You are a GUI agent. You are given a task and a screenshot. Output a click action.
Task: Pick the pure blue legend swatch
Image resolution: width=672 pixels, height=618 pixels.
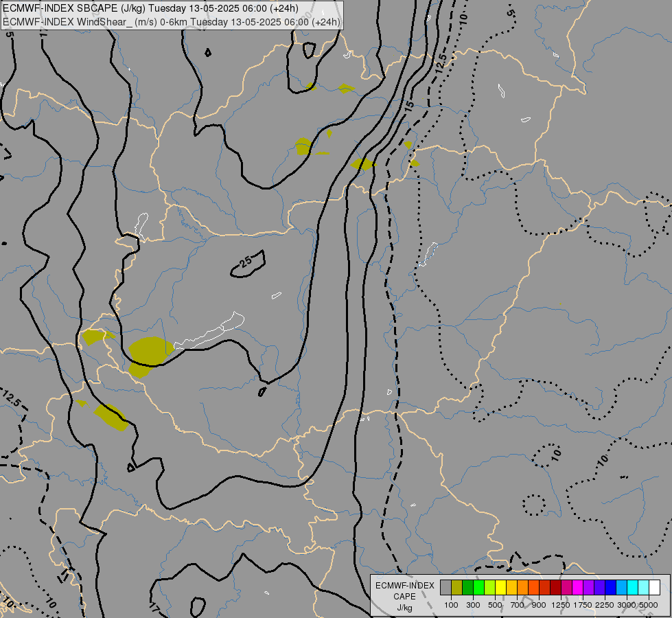610,587
